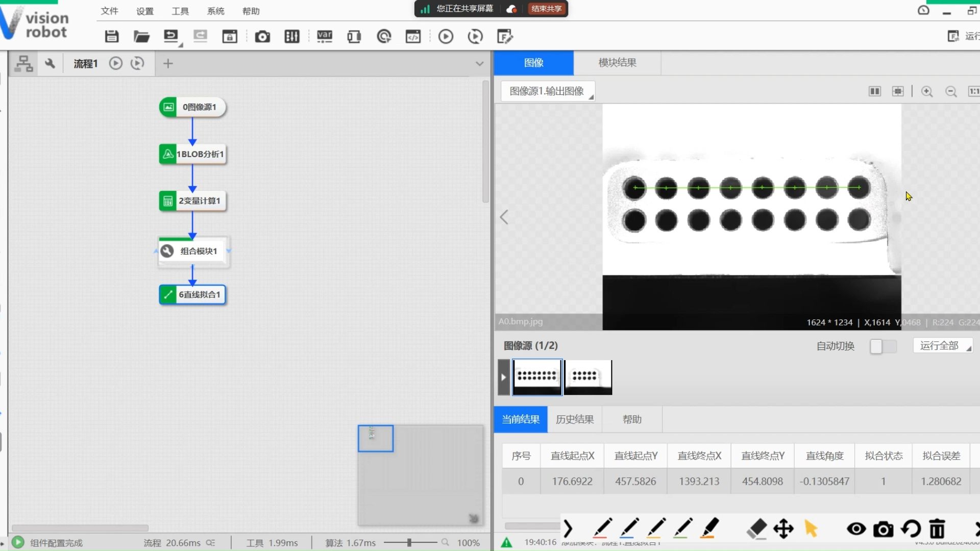Viewport: 980px width, 551px height.
Task: Click the 拟合误差 value 1.280682
Action: (x=941, y=481)
